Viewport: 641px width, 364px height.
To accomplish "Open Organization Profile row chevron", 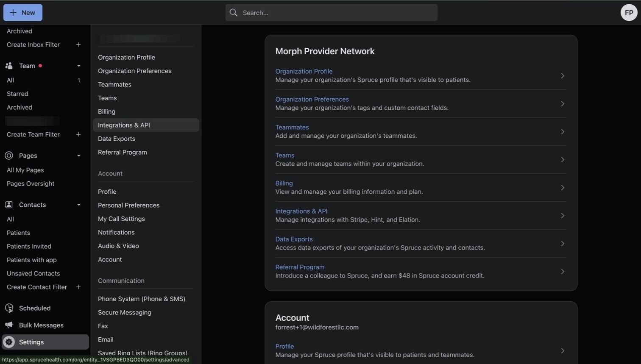I will pyautogui.click(x=563, y=76).
